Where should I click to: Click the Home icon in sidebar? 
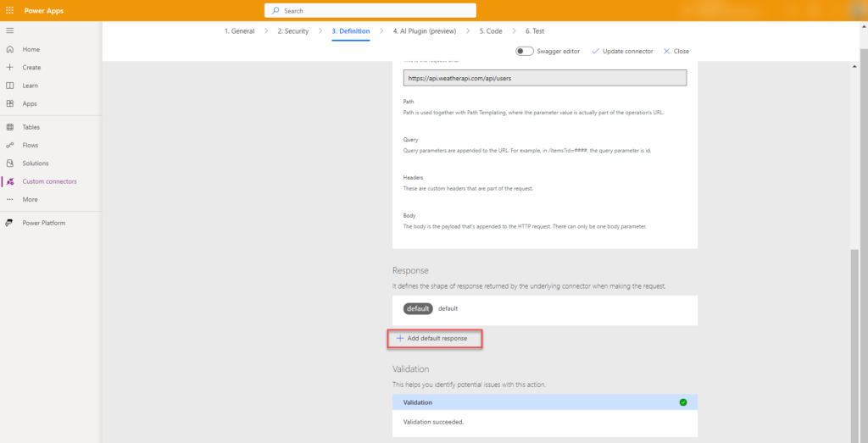(x=10, y=49)
